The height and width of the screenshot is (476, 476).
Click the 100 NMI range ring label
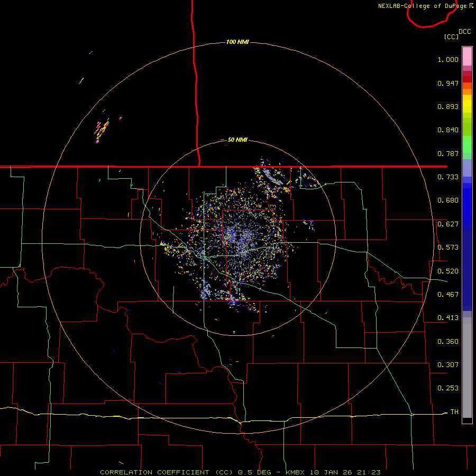pyautogui.click(x=237, y=42)
